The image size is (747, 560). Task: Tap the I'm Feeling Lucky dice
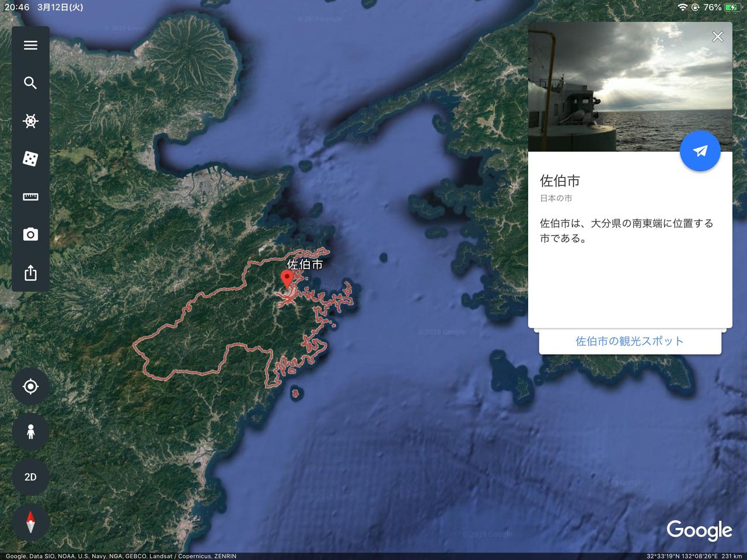30,159
